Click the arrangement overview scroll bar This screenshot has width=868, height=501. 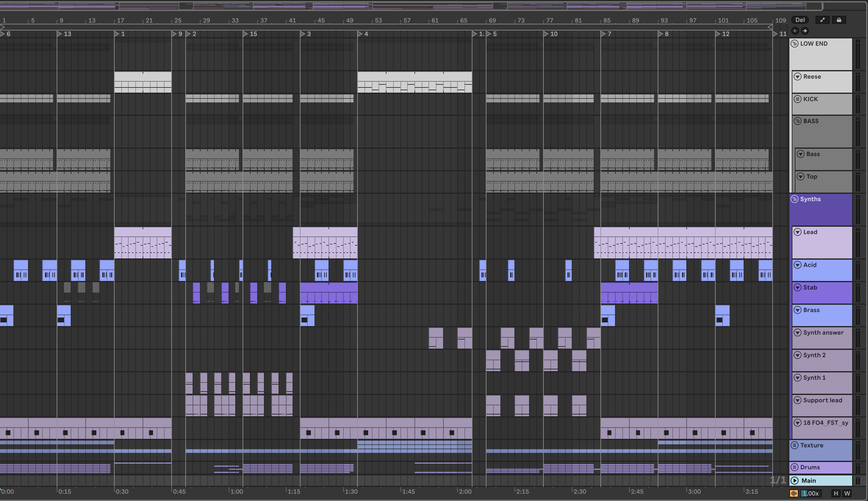coord(411,6)
